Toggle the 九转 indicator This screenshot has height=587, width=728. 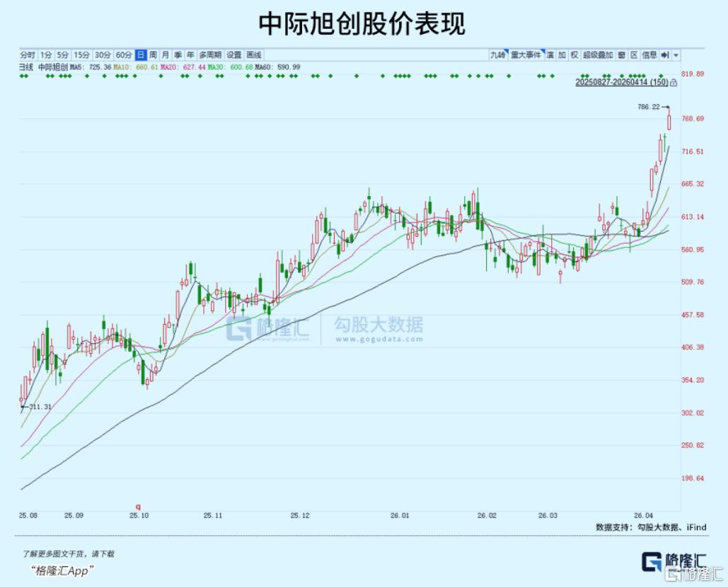point(498,54)
